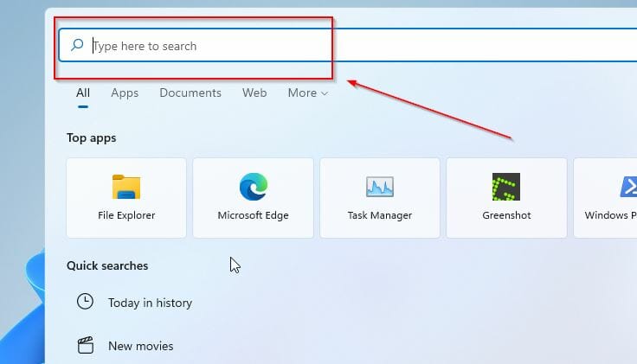Click the 'Quick searches' heading
Image resolution: width=637 pixels, height=364 pixels.
click(107, 265)
